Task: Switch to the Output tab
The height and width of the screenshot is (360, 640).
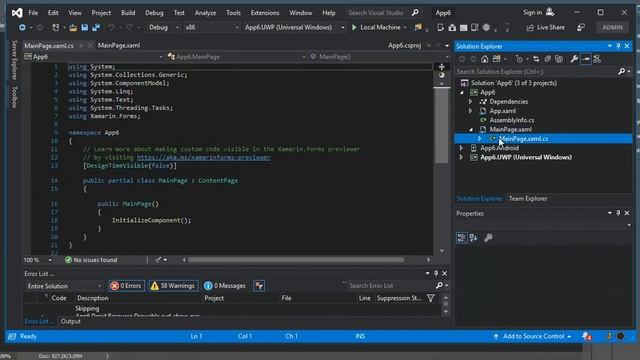Action: 71,321
